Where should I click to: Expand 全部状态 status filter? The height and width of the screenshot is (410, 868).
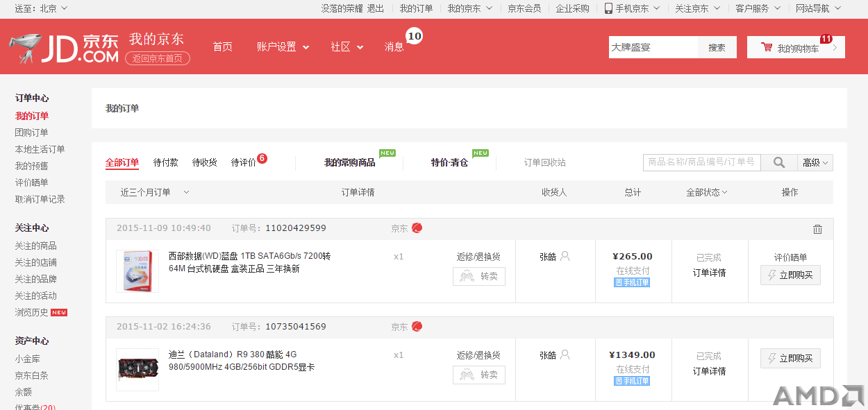tap(707, 192)
